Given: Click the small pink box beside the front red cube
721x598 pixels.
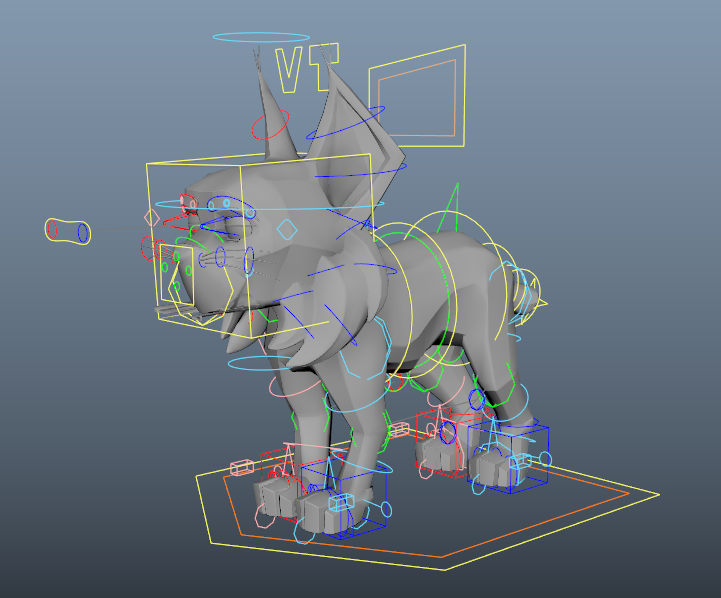Looking at the screenshot, I should [x=242, y=467].
